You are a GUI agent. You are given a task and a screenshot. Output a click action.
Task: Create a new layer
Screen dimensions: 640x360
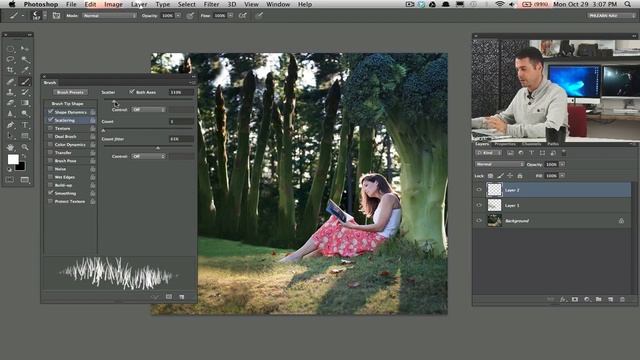tap(610, 299)
